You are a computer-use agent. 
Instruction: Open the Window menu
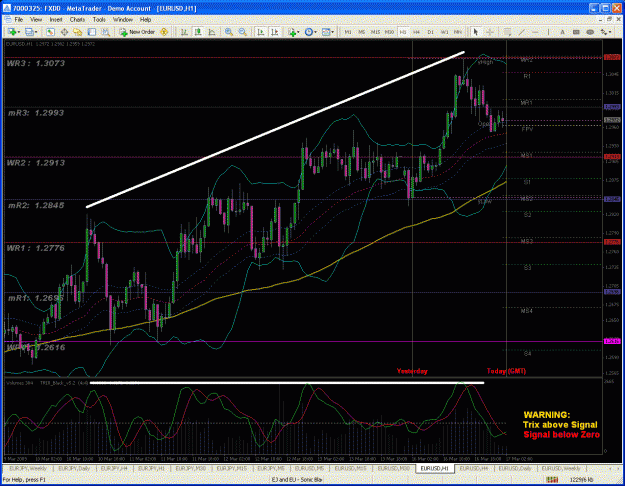pos(122,19)
